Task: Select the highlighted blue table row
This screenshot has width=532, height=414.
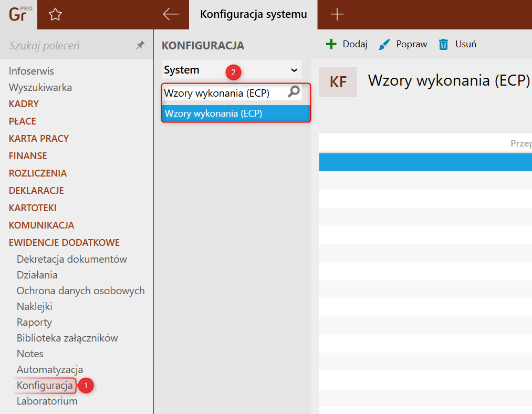Action: (425, 162)
